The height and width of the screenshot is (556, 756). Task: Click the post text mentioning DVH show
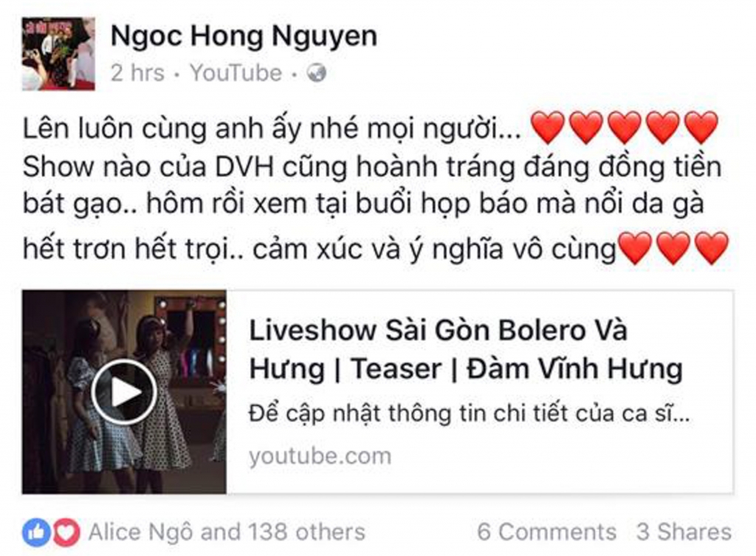click(x=372, y=167)
